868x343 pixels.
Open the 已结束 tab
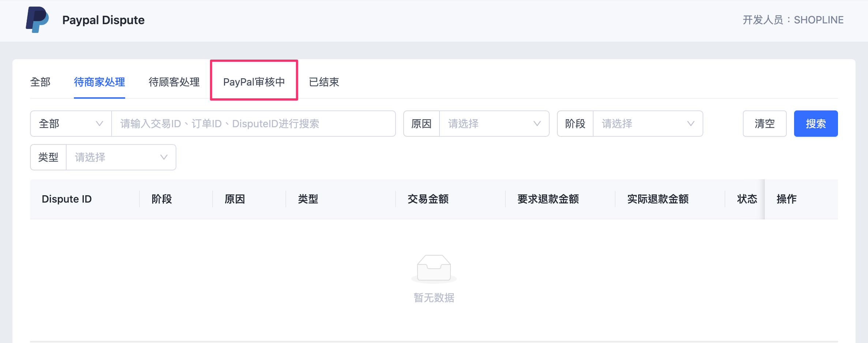pyautogui.click(x=324, y=82)
